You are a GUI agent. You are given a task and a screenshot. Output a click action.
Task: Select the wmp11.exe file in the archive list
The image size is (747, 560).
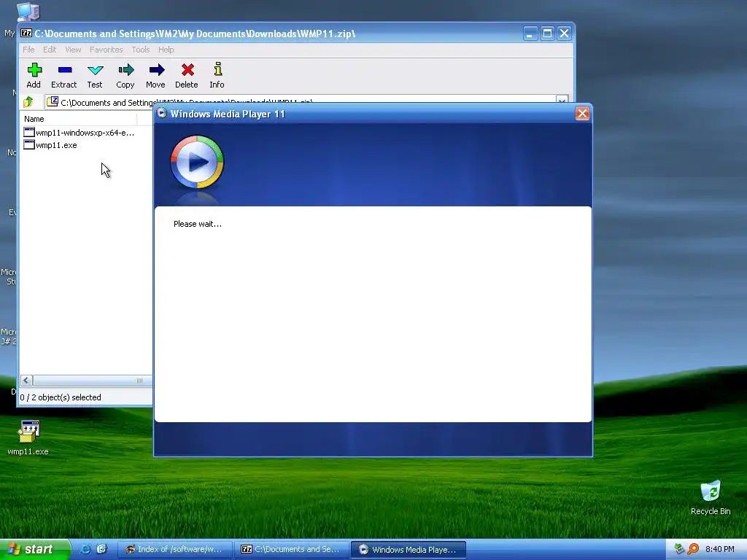tap(50, 145)
